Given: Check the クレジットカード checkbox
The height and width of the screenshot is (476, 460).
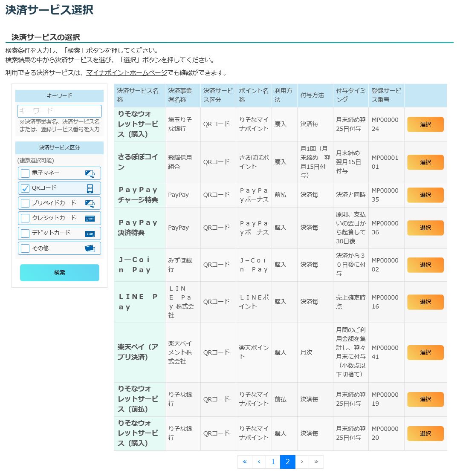Looking at the screenshot, I should 25,218.
